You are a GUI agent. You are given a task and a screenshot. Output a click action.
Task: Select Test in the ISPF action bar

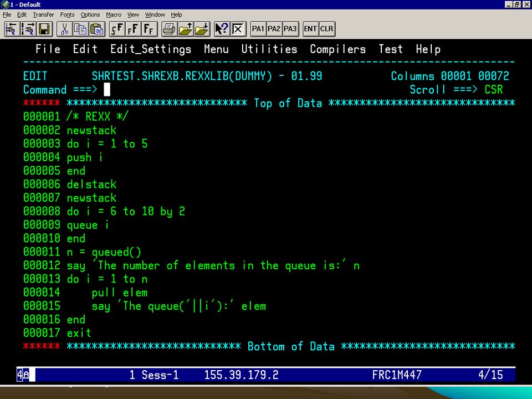click(x=391, y=49)
